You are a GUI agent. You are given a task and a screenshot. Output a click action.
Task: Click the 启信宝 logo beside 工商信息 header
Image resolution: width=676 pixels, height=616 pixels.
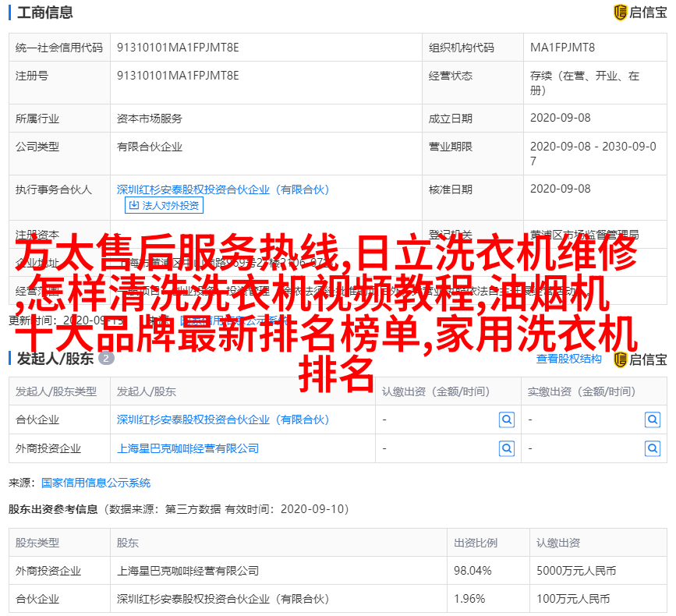(x=640, y=12)
